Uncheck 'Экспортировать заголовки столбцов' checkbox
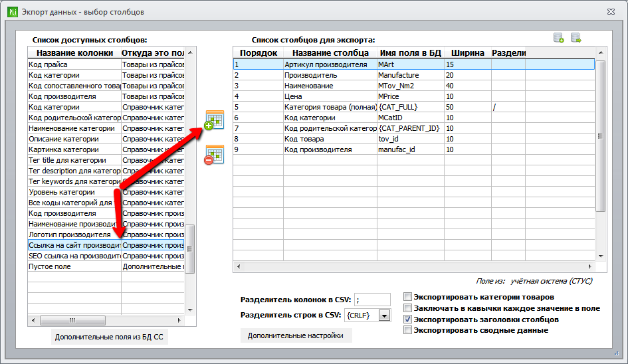The image size is (628, 364). click(x=408, y=319)
